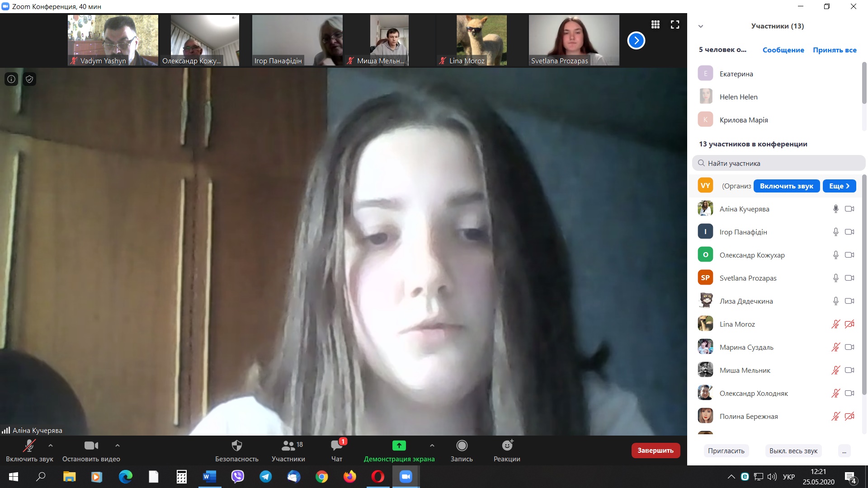Open the Chat icon with notification badge
This screenshot has width=868, height=488.
337,446
